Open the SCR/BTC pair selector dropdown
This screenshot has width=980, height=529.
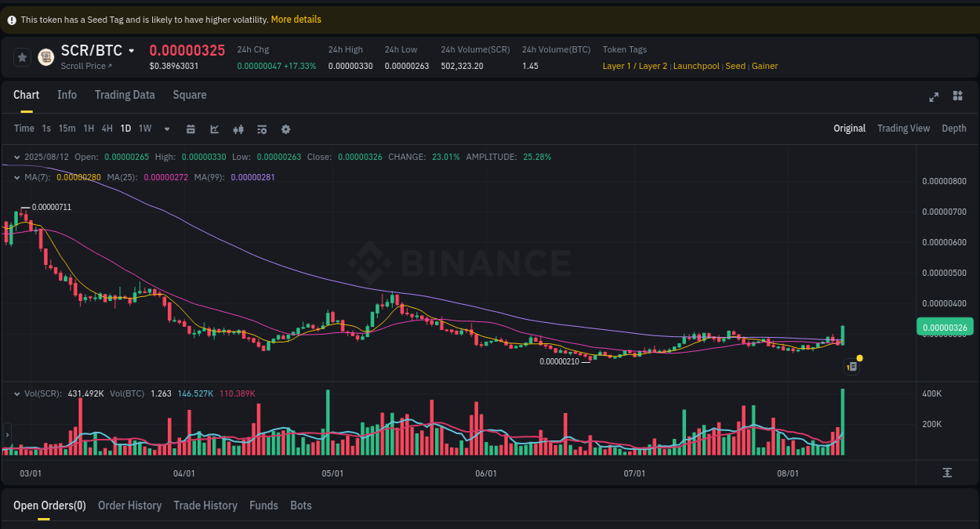click(130, 50)
